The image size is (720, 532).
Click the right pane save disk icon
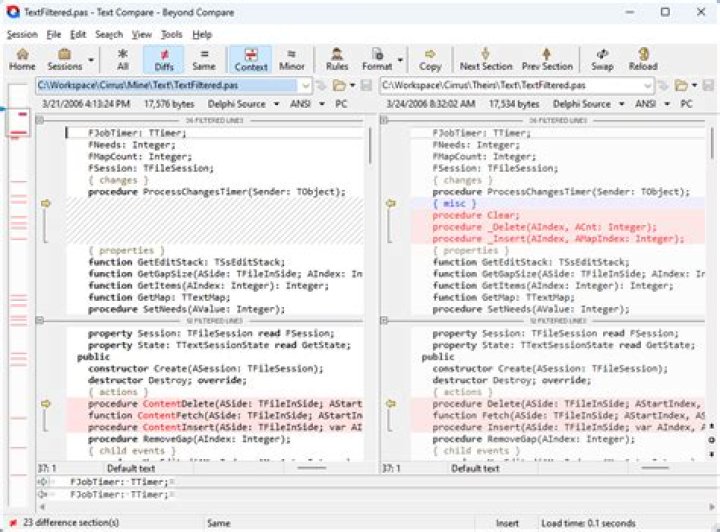point(709,85)
